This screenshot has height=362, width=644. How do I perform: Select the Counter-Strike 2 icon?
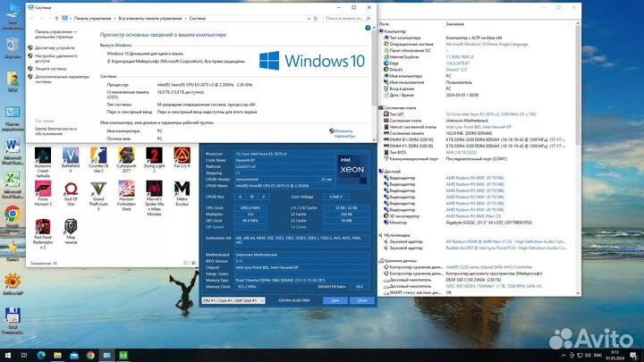98,160
